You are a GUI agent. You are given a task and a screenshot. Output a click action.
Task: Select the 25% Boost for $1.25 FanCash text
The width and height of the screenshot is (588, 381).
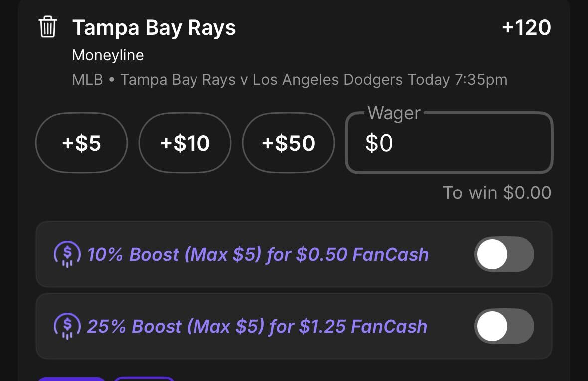(257, 326)
